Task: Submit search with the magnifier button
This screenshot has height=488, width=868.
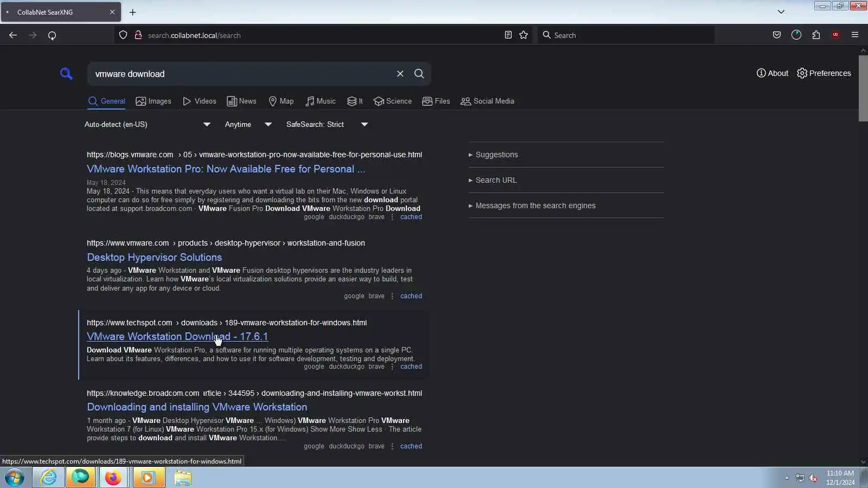Action: pos(419,74)
